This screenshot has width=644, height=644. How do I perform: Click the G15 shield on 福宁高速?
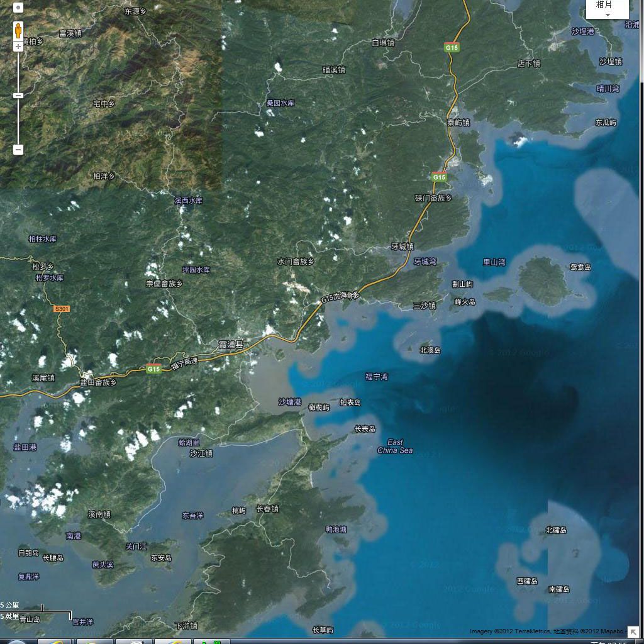tap(154, 369)
